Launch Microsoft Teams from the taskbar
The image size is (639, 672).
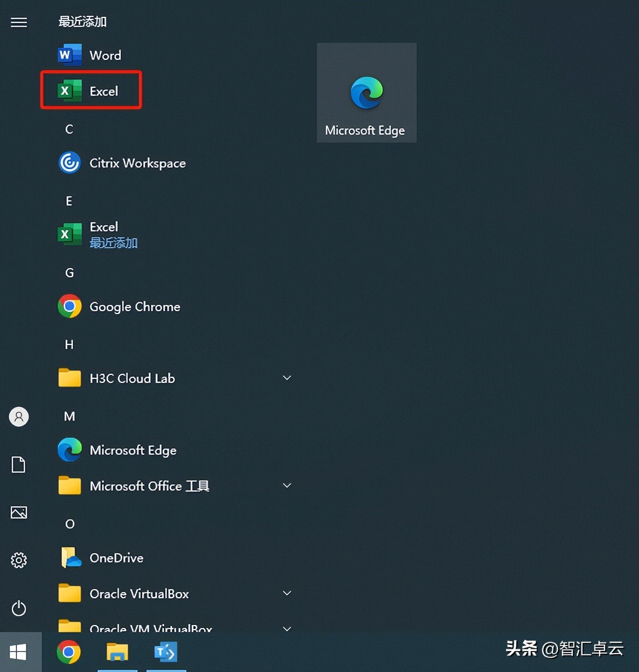pyautogui.click(x=166, y=651)
